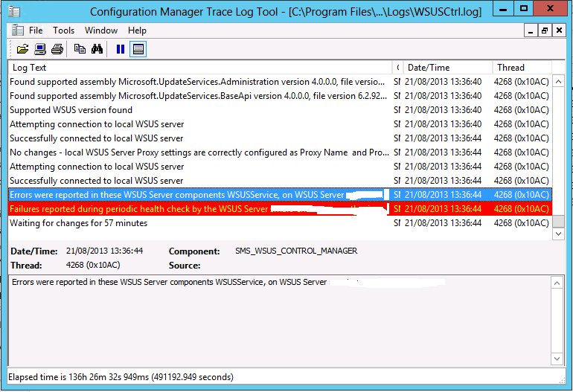
Task: Click the narrow Component column header
Action: 397,68
